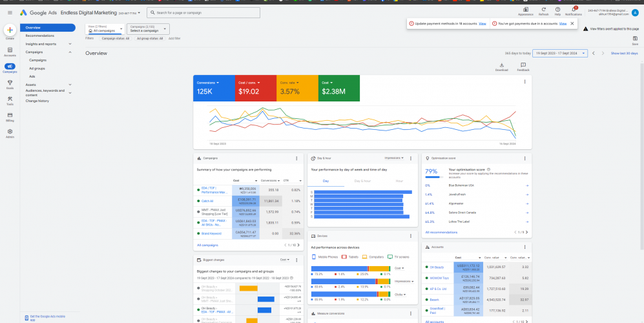Go to the previous date range arrow
Screen dimensions: 644x323
tap(594, 54)
